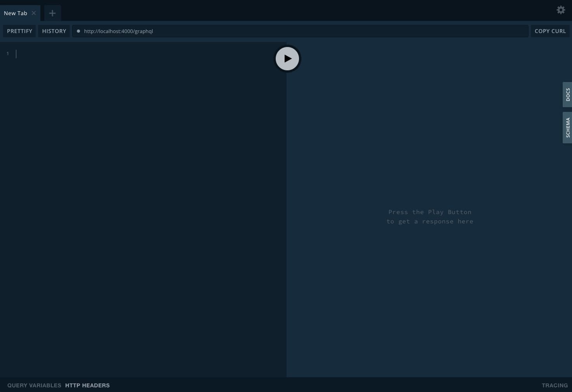Close the New Tab tab

pyautogui.click(x=34, y=13)
